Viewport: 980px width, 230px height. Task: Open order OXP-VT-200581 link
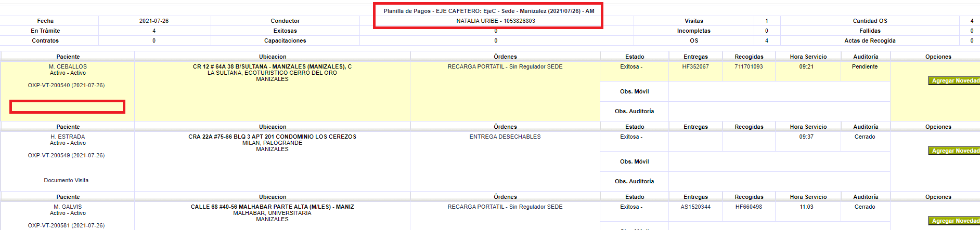(x=66, y=225)
